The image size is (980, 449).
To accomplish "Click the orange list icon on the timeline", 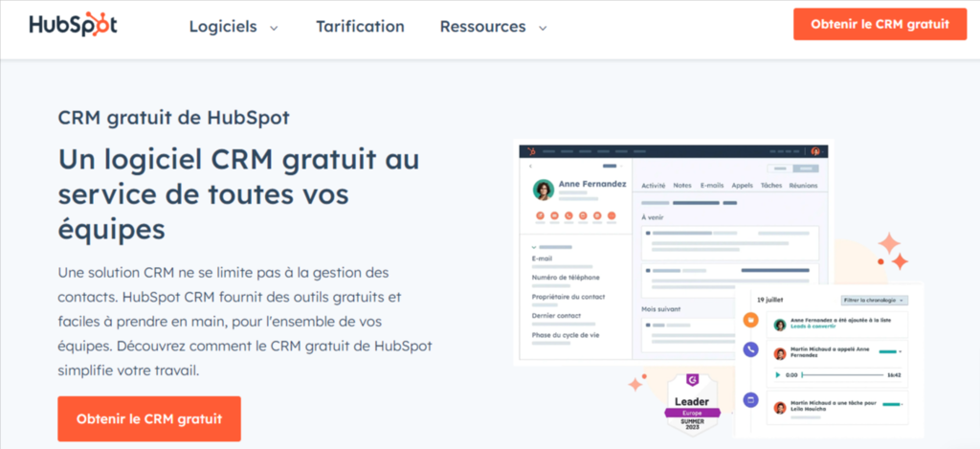I will coord(750,320).
